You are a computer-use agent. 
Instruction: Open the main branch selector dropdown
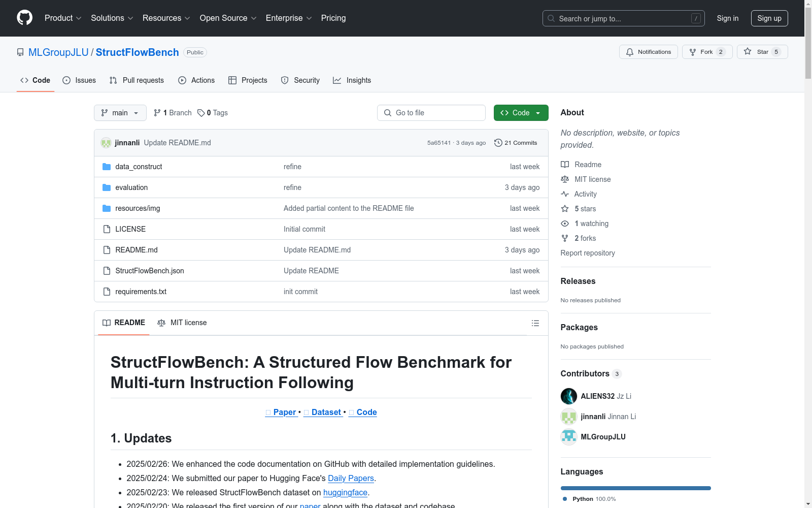pos(120,113)
